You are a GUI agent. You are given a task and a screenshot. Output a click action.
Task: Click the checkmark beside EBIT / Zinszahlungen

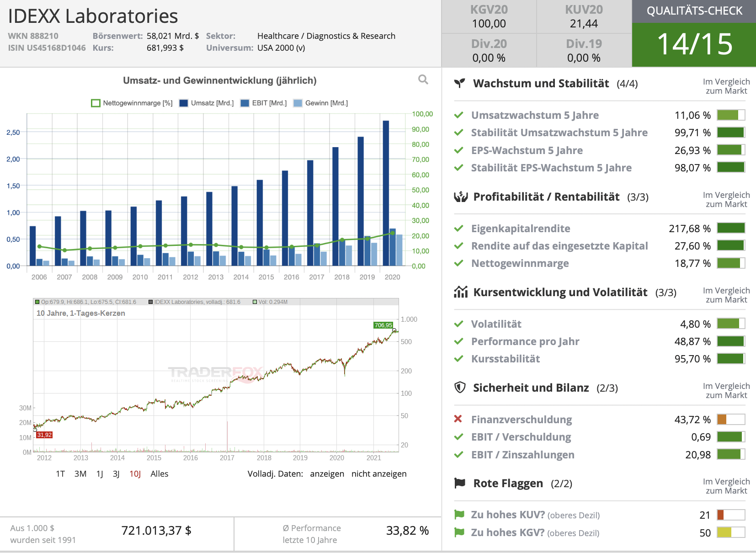[459, 455]
